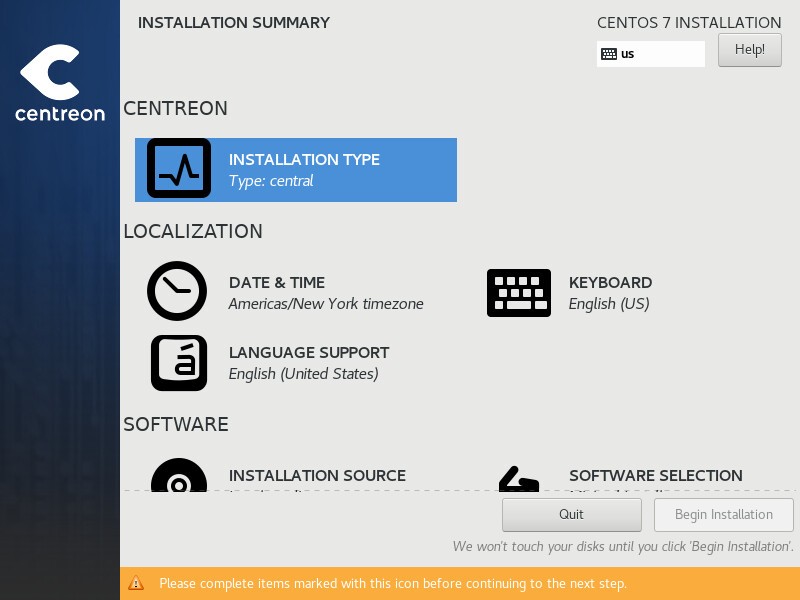Screen dimensions: 800x600
Task: Click the 'KEYBOARD' label to change layouts
Action: click(610, 283)
